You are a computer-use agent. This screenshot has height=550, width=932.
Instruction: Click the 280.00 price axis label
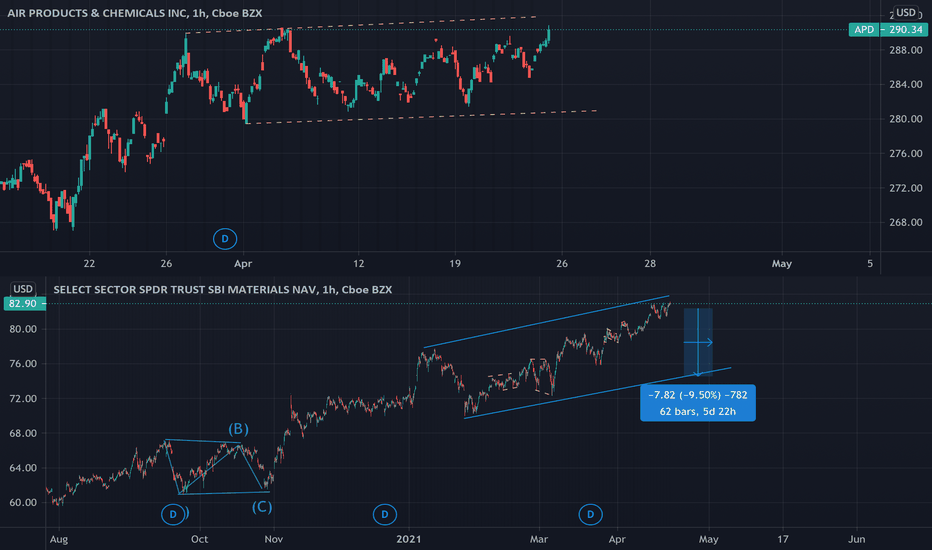click(x=905, y=119)
